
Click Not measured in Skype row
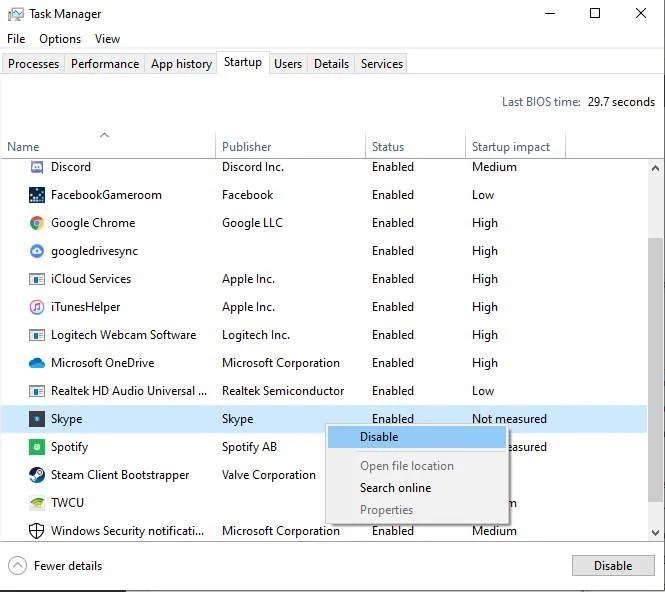(x=509, y=419)
